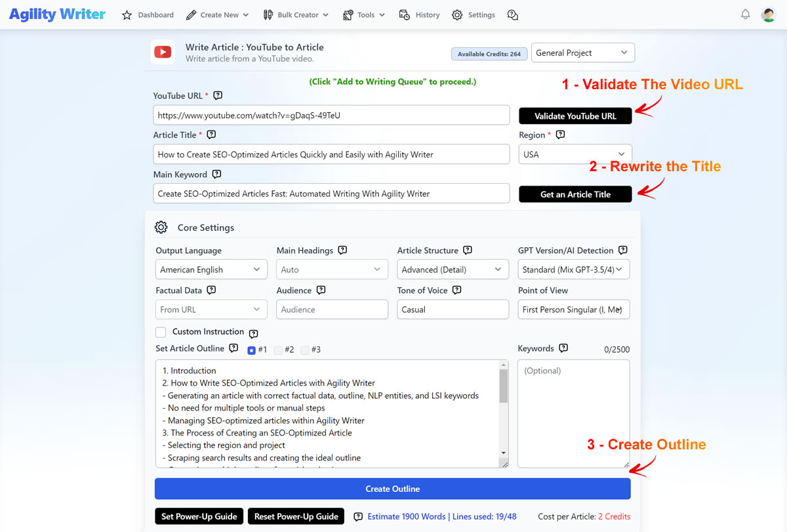
Task: Expand the Tools menu
Action: click(x=364, y=15)
